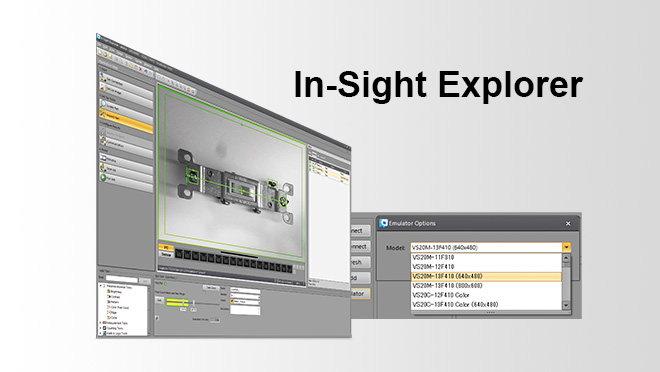Image resolution: width=660 pixels, height=372 pixels.
Task: Toggle the Sensor filmstrip source button
Action: [x=166, y=254]
